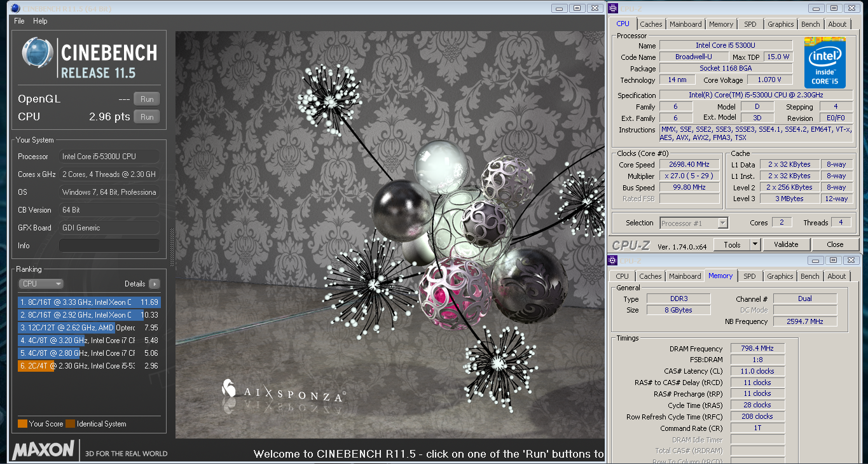Open the Help menu in Cinebench
The height and width of the screenshot is (464, 868).
tap(40, 21)
